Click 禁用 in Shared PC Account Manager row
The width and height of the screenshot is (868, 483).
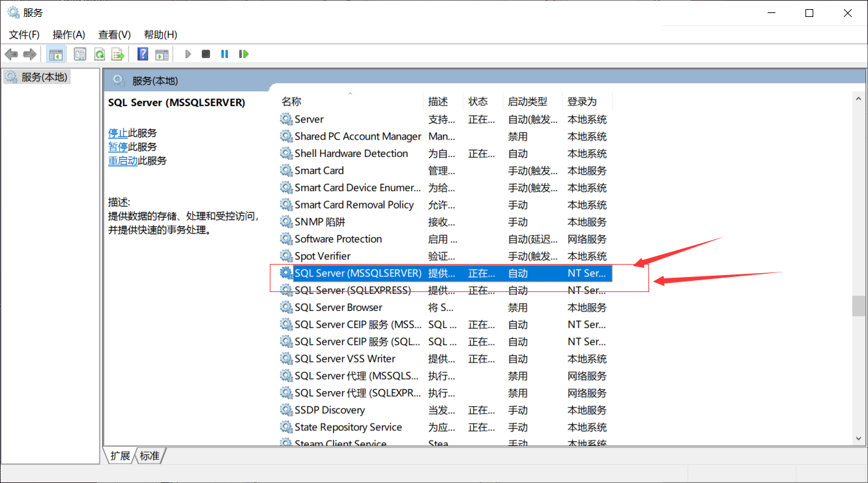(x=518, y=136)
